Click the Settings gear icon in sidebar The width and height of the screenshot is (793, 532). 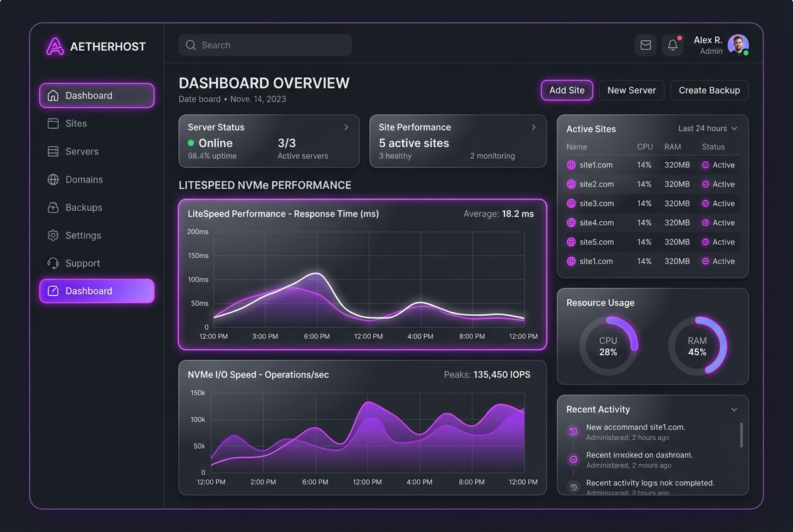53,235
